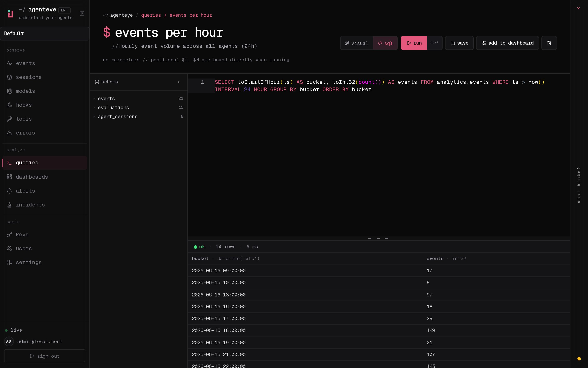Add the query to a dashboard
The height and width of the screenshot is (368, 588).
tap(507, 43)
